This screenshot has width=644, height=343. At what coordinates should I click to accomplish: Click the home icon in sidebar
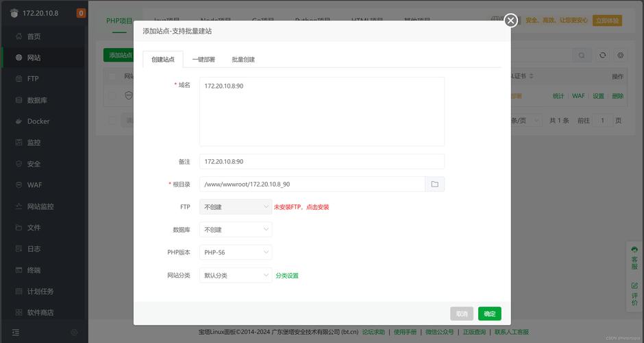pos(18,36)
